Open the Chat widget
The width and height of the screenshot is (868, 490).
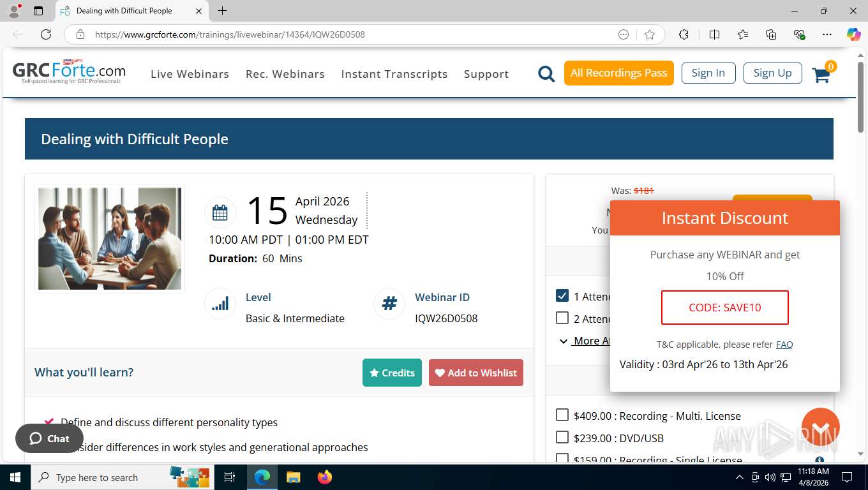pyautogui.click(x=49, y=438)
